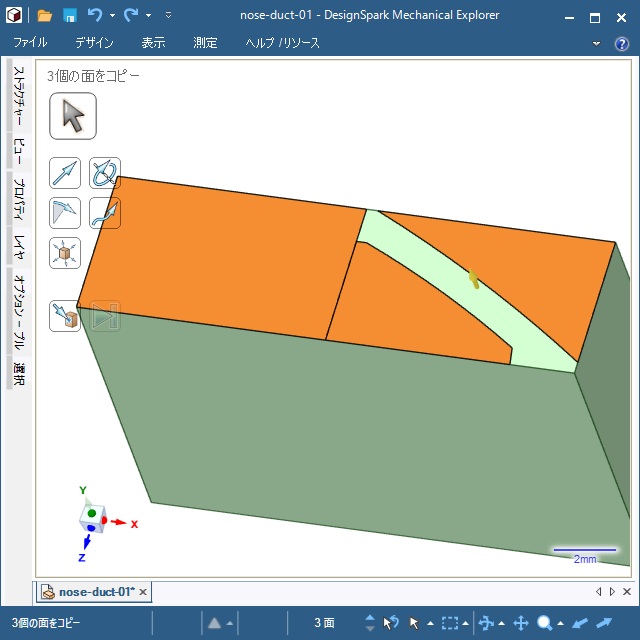Image resolution: width=640 pixels, height=640 pixels.
Task: Click the Help question mark icon
Action: (x=621, y=43)
